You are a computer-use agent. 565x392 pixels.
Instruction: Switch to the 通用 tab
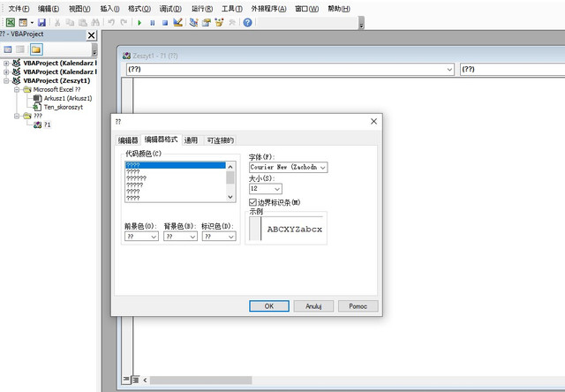[191, 140]
